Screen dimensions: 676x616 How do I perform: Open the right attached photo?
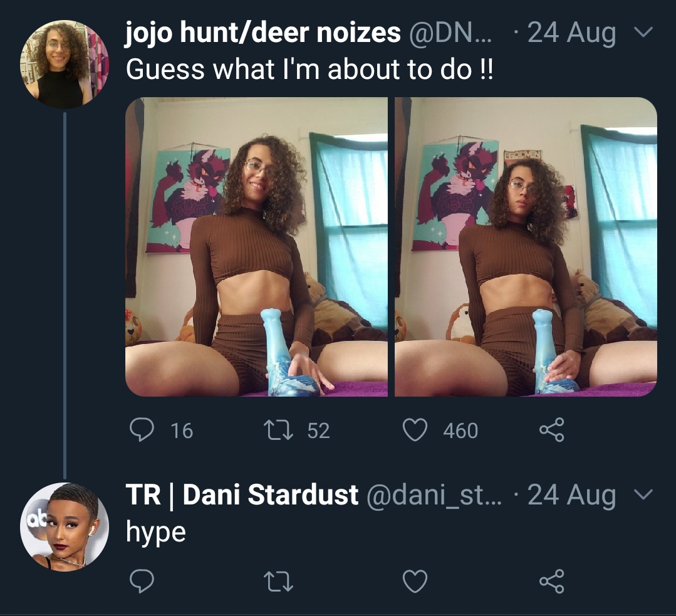tap(526, 247)
